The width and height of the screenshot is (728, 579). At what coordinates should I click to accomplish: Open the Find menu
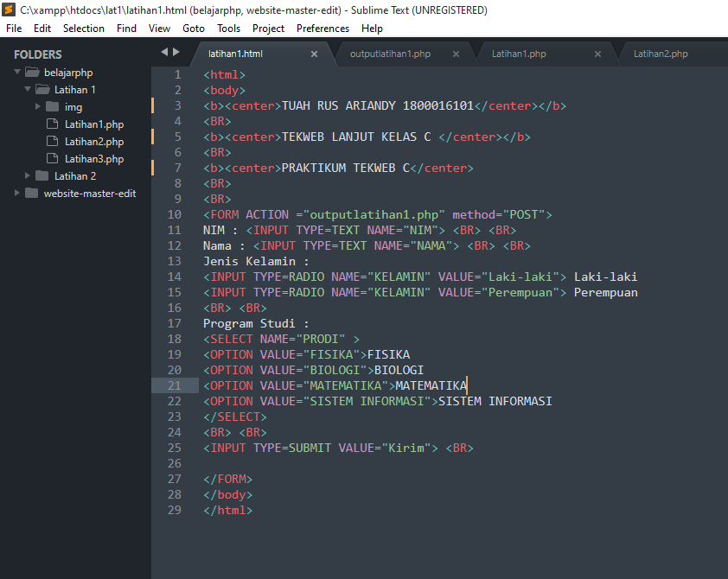[126, 29]
